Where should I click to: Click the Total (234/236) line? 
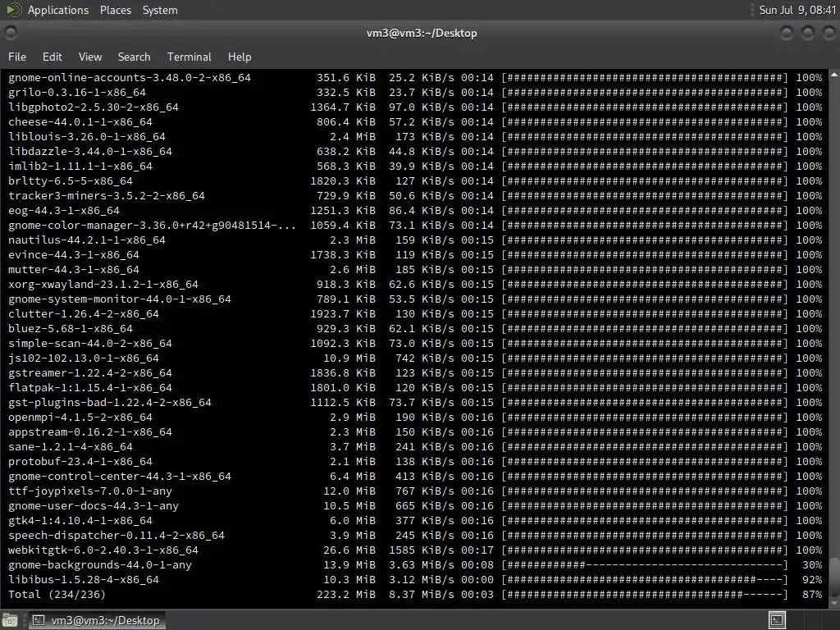point(415,595)
